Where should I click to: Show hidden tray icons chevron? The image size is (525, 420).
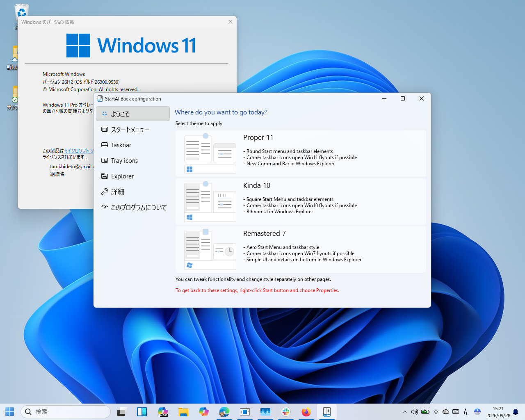click(405, 412)
